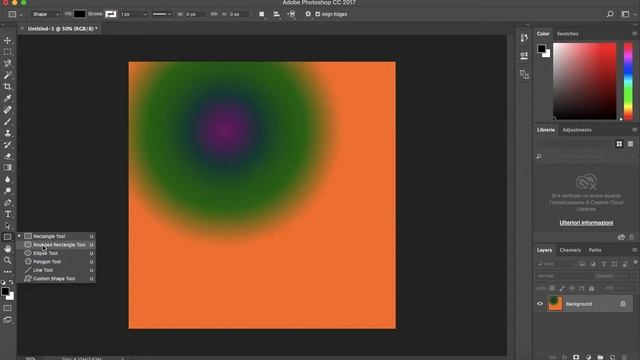Open shape geometry options gear
640x360 pixels.
(308, 14)
